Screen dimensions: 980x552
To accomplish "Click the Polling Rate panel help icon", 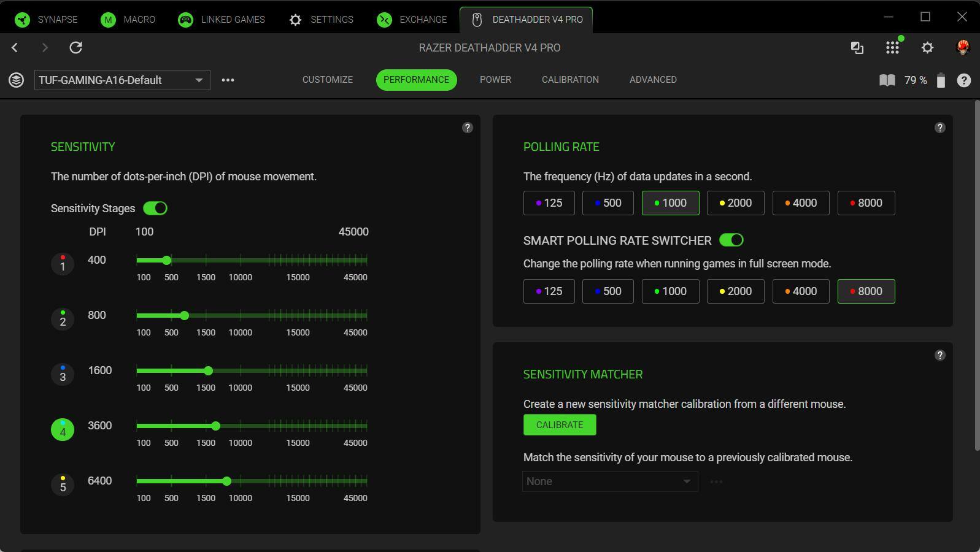I will (939, 128).
